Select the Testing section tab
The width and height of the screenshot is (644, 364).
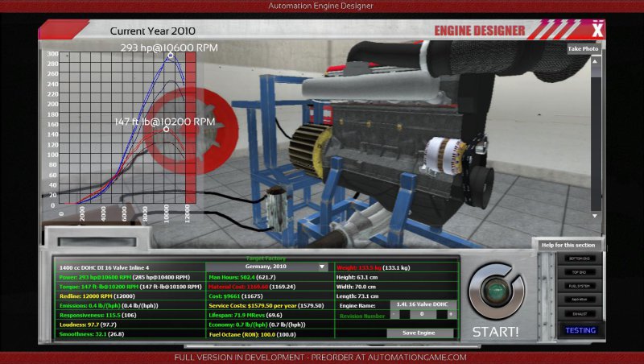tap(580, 330)
